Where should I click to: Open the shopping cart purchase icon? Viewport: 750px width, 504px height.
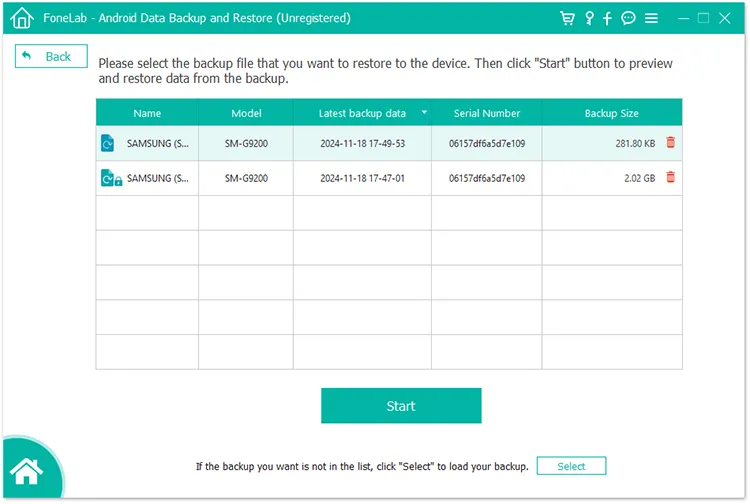(x=567, y=18)
